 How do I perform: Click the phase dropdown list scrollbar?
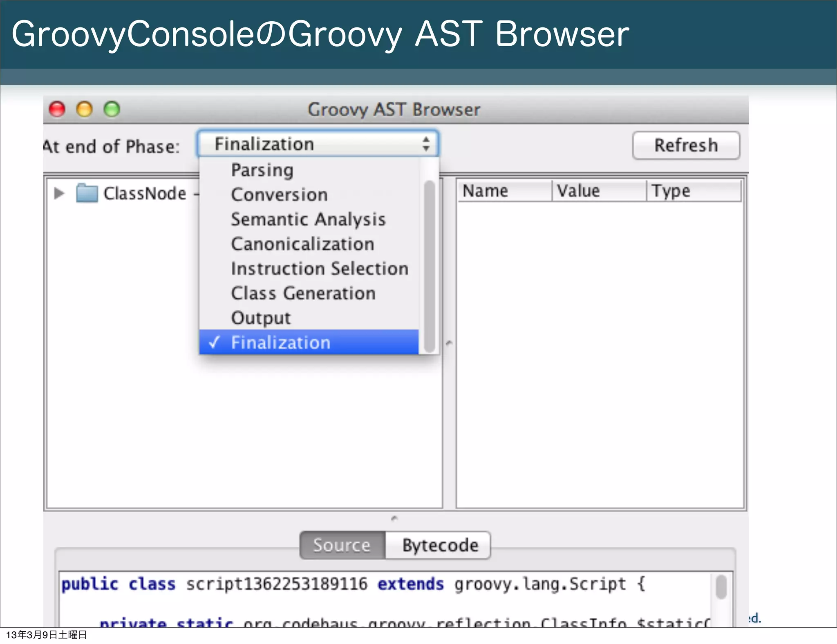pyautogui.click(x=429, y=266)
